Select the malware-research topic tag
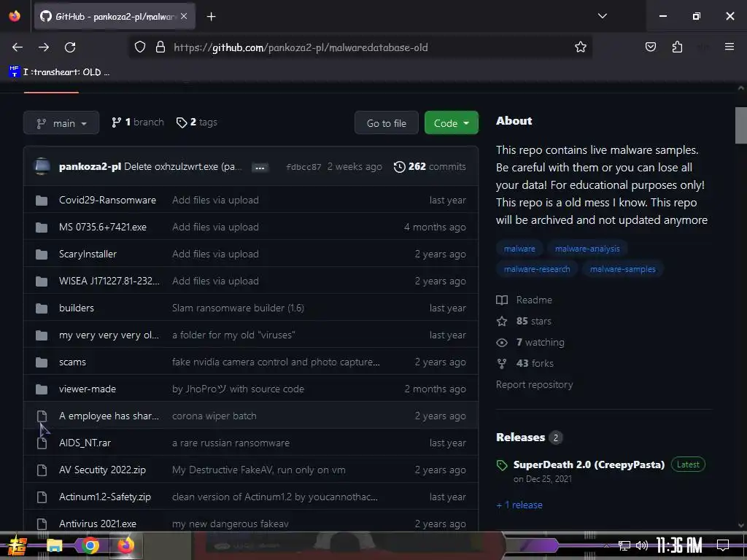747x560 pixels. 537,269
